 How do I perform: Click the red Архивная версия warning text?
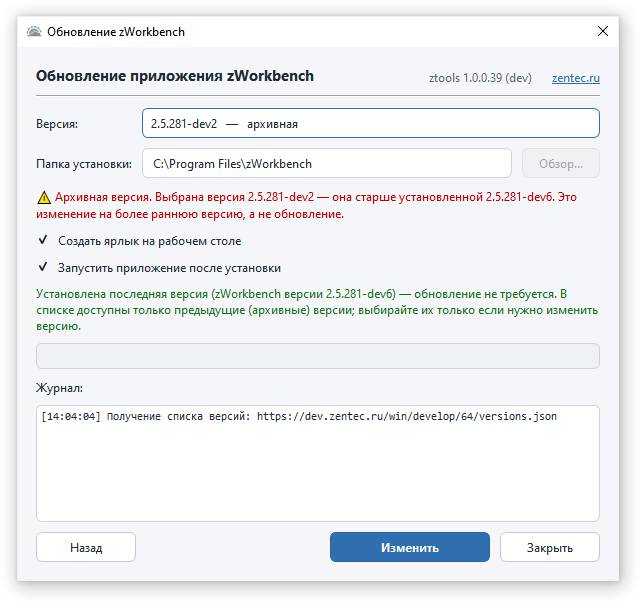[x=307, y=205]
